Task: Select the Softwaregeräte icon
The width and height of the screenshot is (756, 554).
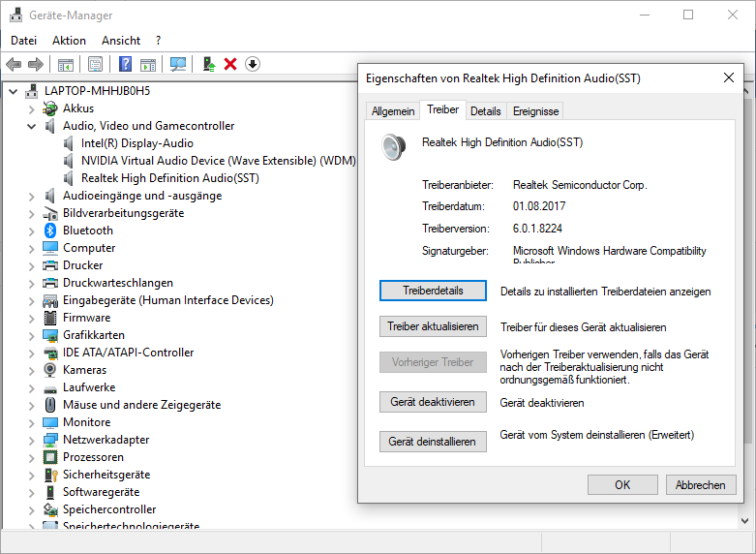Action: [50, 492]
